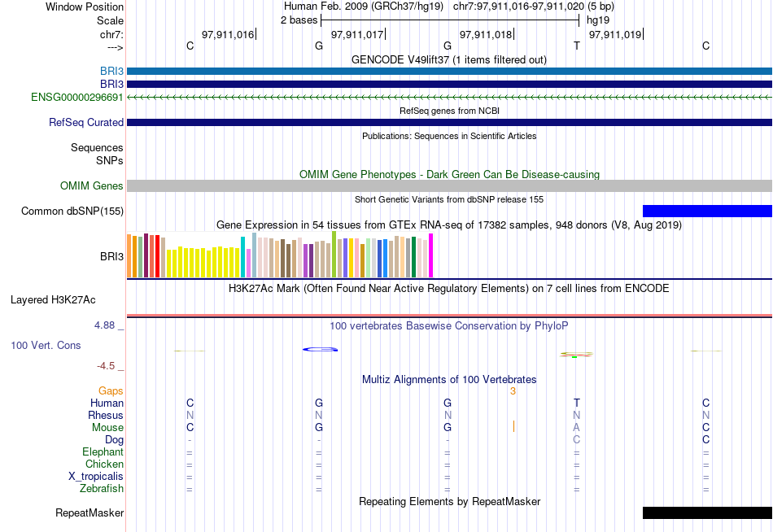Click the Common dbSNP(155) label
The width and height of the screenshot is (773, 532).
pos(72,211)
